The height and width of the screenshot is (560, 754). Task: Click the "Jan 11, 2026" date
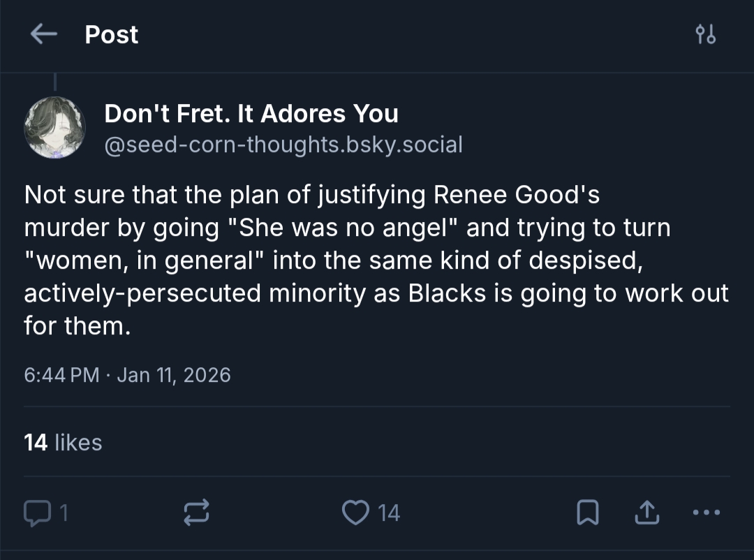[174, 375]
